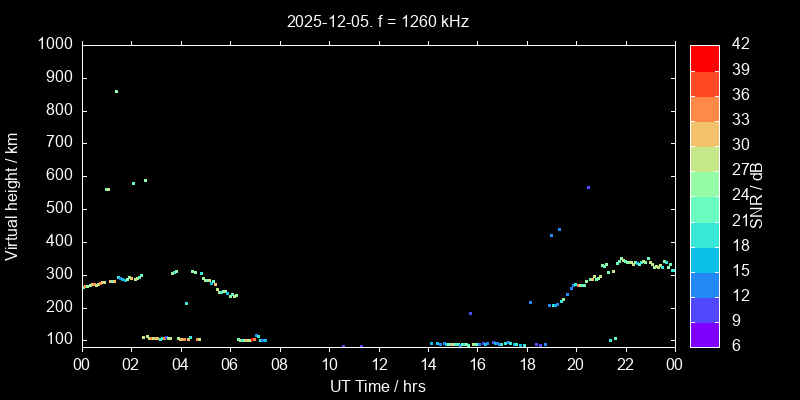The width and height of the screenshot is (800, 400).
Task: Click the "UT Time / hrs" axis label
Action: (377, 386)
